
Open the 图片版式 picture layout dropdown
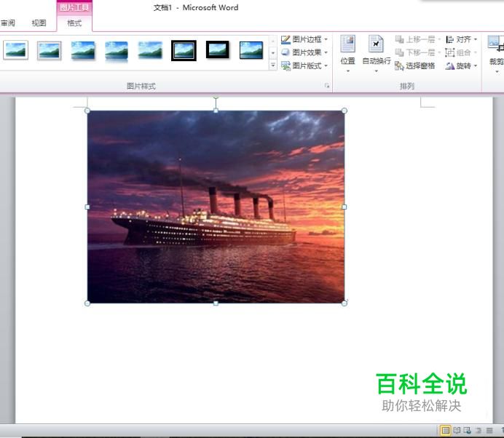pyautogui.click(x=326, y=65)
